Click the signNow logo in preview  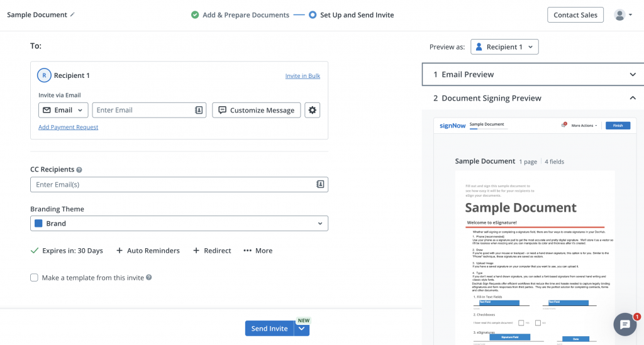click(452, 126)
